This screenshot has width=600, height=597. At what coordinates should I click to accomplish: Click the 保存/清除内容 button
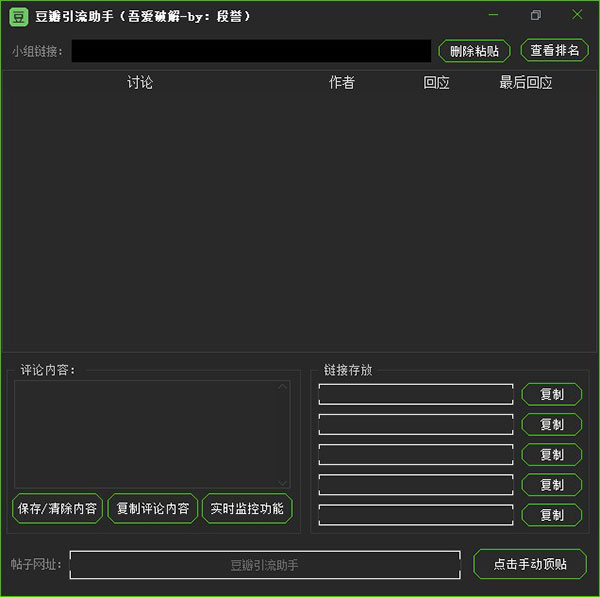[57, 509]
